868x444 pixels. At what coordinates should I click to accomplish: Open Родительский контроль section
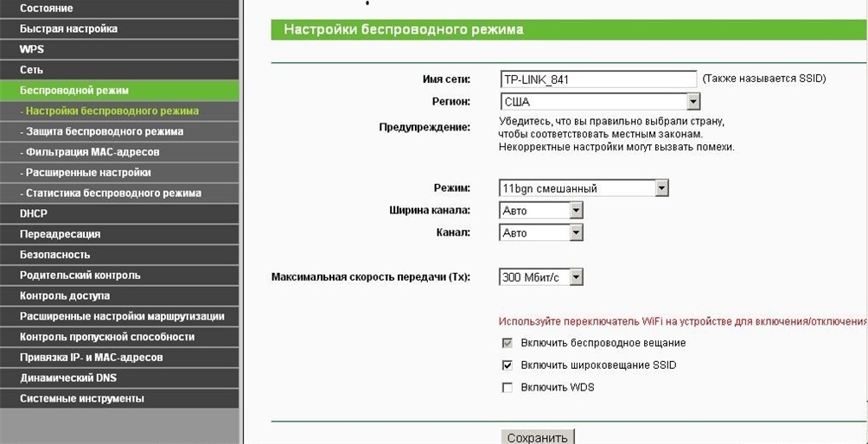119,276
